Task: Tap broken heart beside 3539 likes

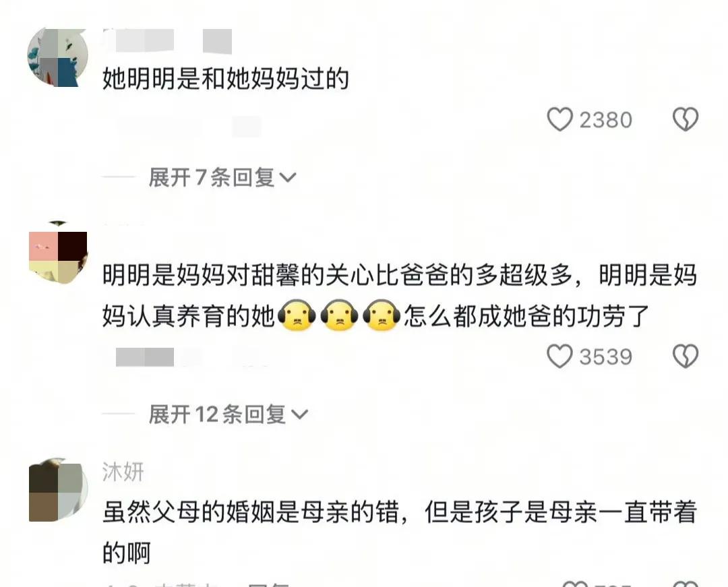Action: point(686,357)
